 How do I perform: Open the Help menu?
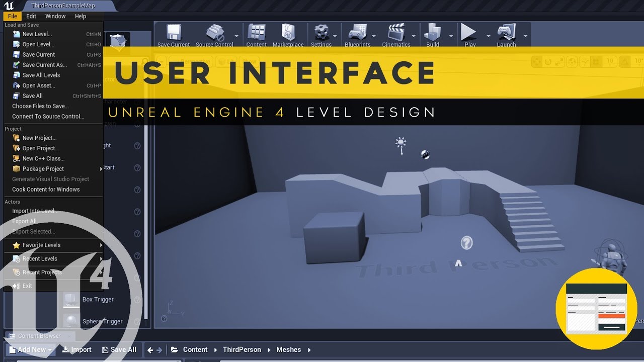click(x=80, y=16)
